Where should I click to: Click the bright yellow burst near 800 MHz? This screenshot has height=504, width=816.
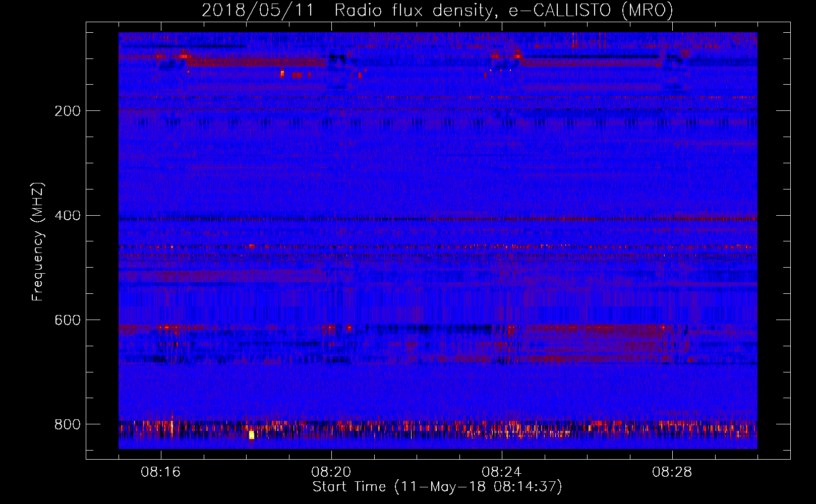tap(251, 434)
